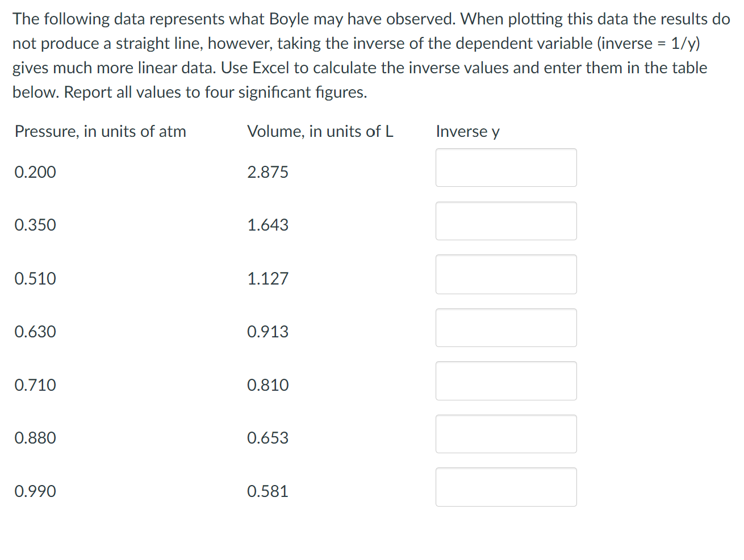Click the Inverse y input box for pressure 0.350
Viewport: 744px width, 560px height.
click(x=505, y=221)
